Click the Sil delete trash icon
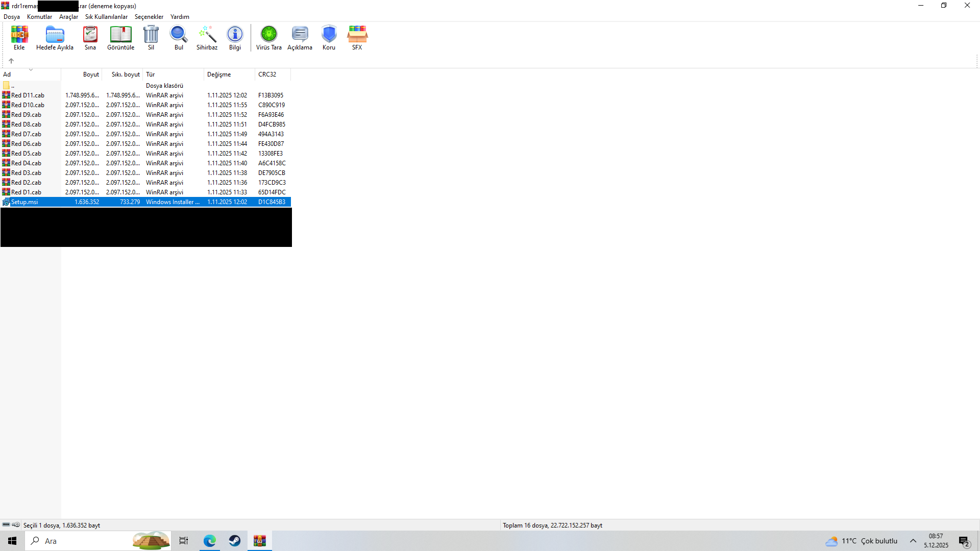980x551 pixels. pos(151,35)
